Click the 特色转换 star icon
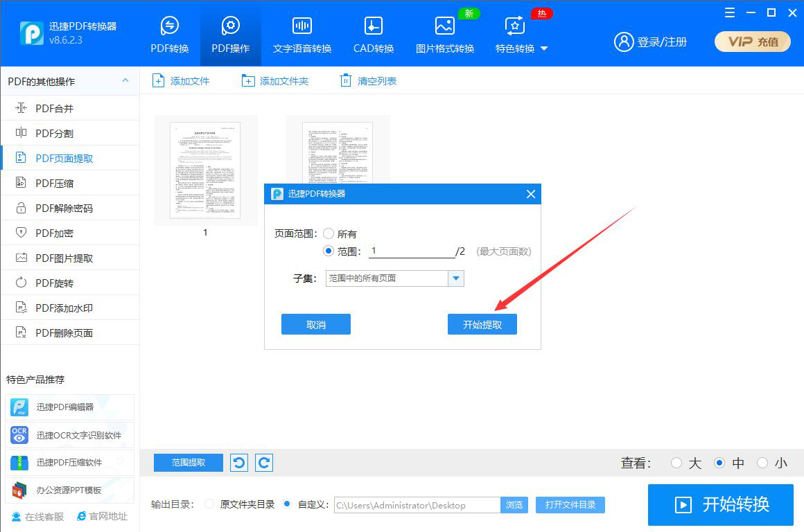Viewport: 804px width, 532px height. coord(515,26)
